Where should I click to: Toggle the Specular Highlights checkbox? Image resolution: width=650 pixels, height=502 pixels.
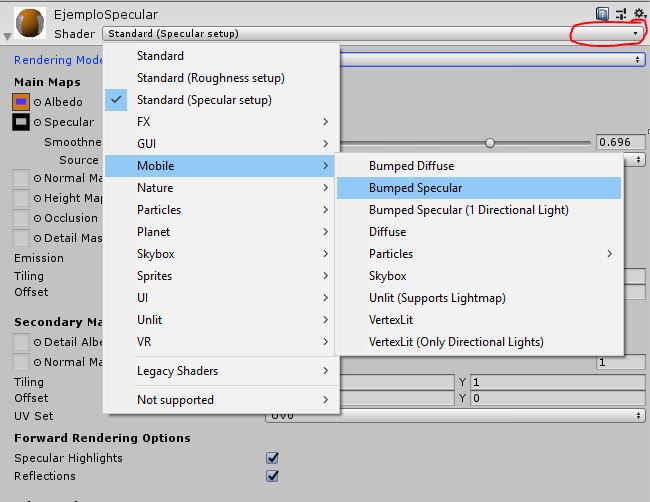(x=272, y=458)
